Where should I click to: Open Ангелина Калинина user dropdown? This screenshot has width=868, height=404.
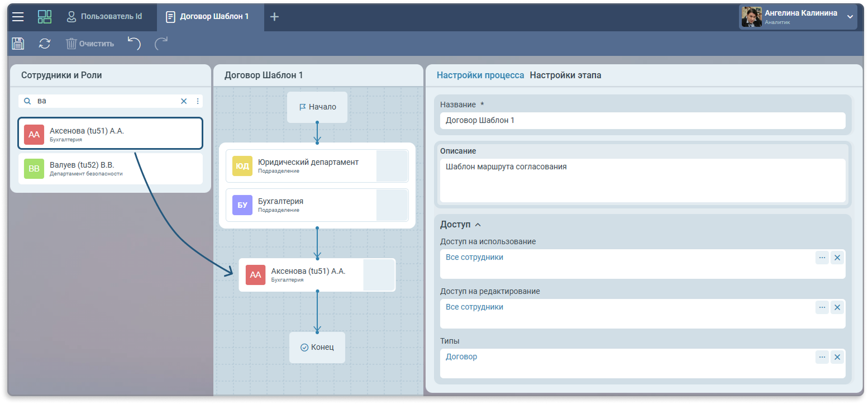point(850,17)
